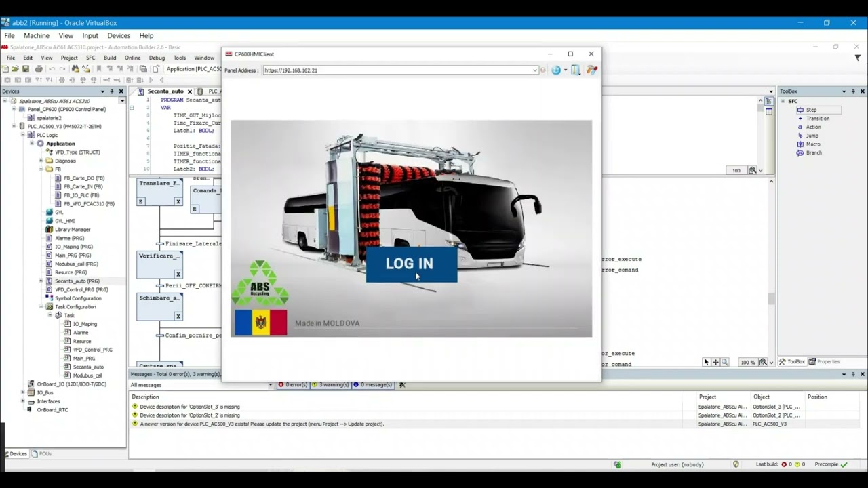
Task: Switch to the POUs tab
Action: pyautogui.click(x=41, y=454)
